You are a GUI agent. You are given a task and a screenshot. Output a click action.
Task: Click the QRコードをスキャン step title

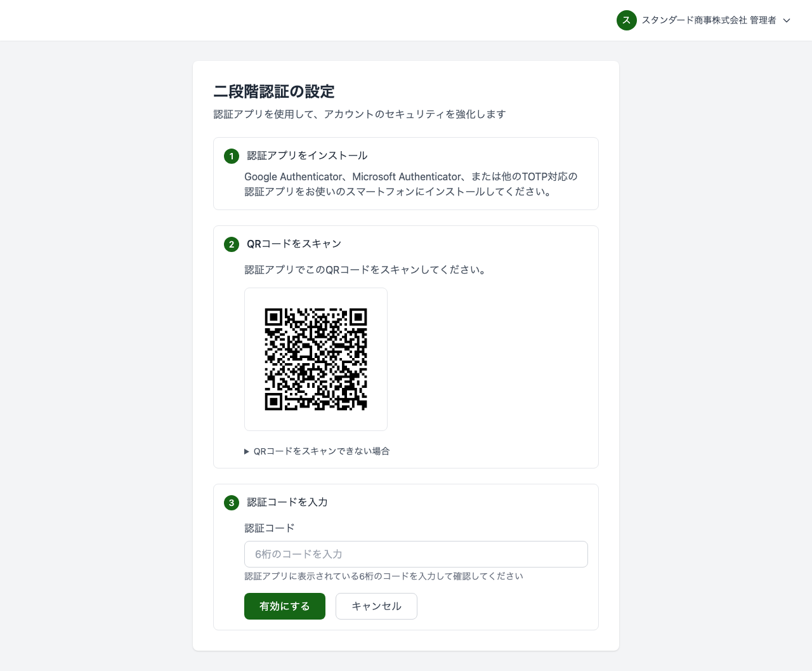coord(294,244)
